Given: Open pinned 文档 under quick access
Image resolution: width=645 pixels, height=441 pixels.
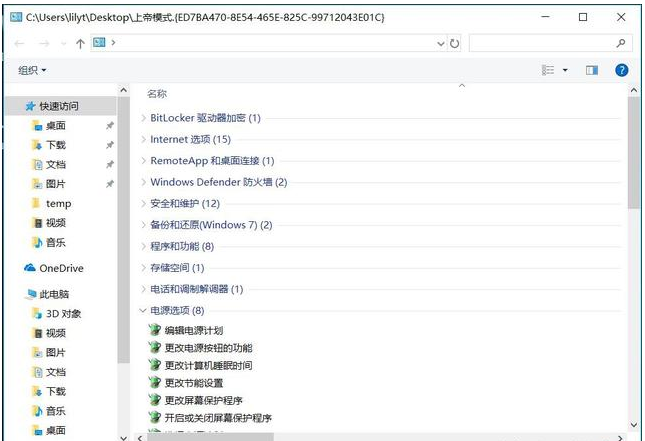Looking at the screenshot, I should 56,165.
